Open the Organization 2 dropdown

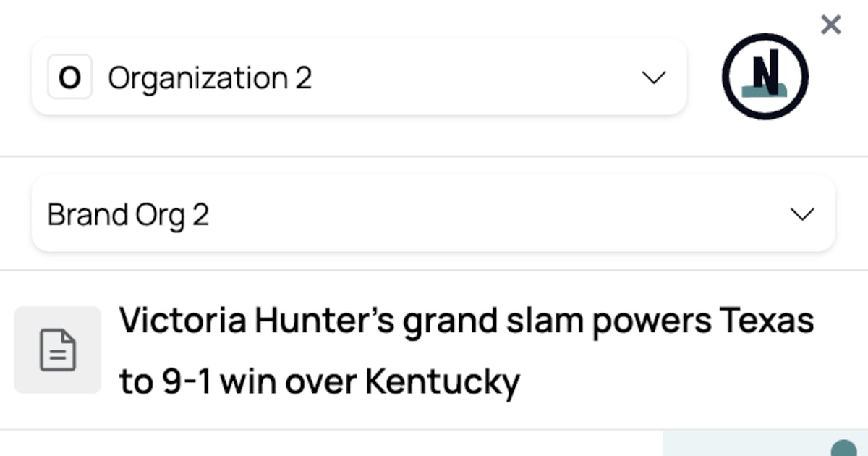pyautogui.click(x=359, y=77)
